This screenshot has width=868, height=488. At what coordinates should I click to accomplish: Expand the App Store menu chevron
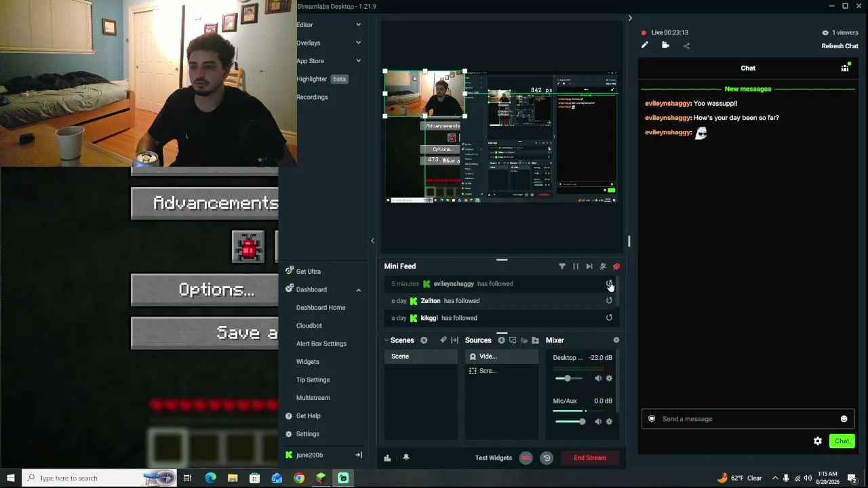pyautogui.click(x=358, y=61)
